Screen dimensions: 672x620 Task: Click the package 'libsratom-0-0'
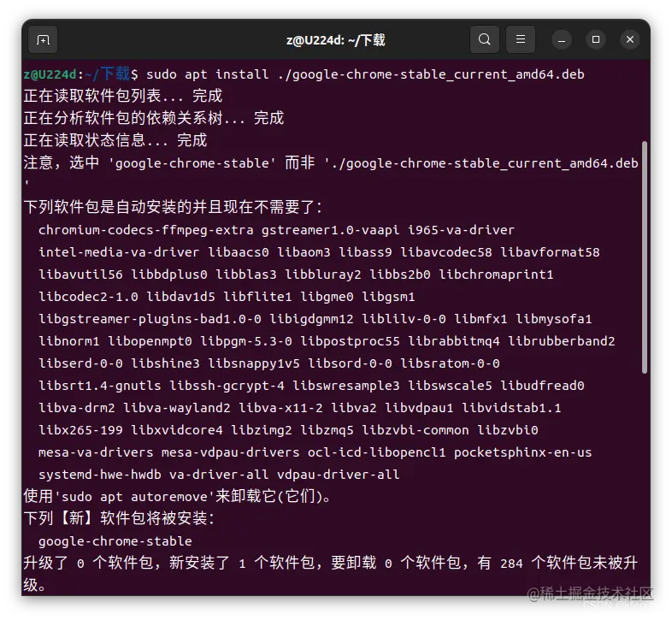pyautogui.click(x=450, y=363)
